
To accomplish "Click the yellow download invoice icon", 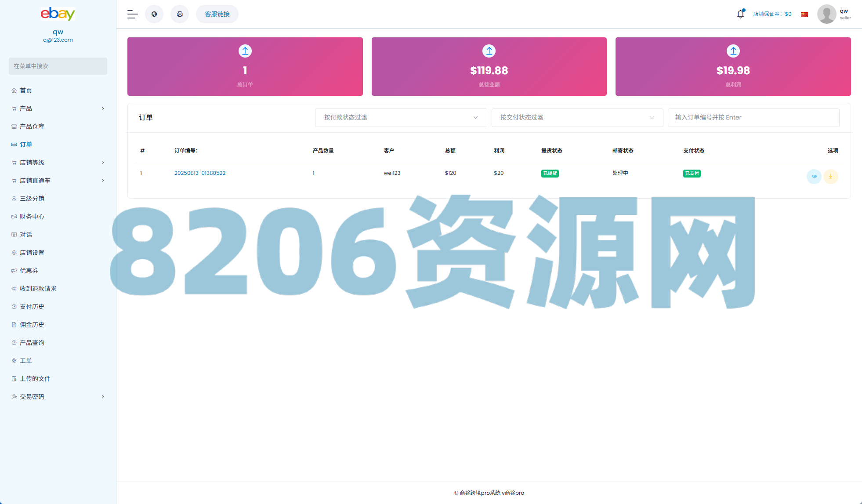I will [830, 176].
